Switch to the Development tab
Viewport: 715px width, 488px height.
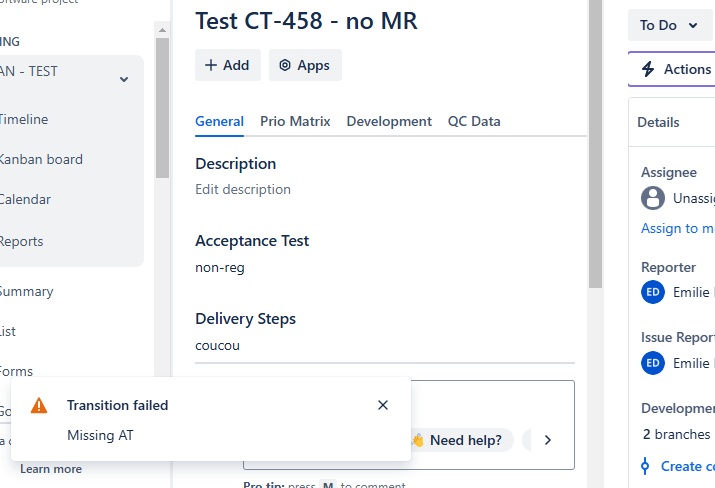(389, 121)
